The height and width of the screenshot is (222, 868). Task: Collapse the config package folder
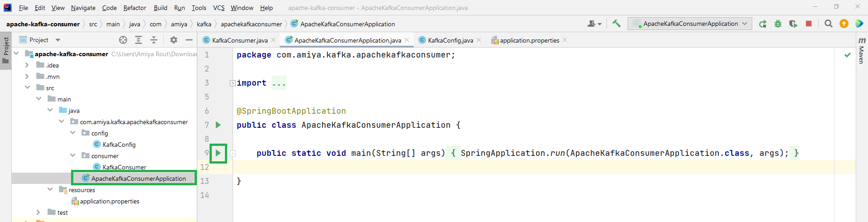73,133
